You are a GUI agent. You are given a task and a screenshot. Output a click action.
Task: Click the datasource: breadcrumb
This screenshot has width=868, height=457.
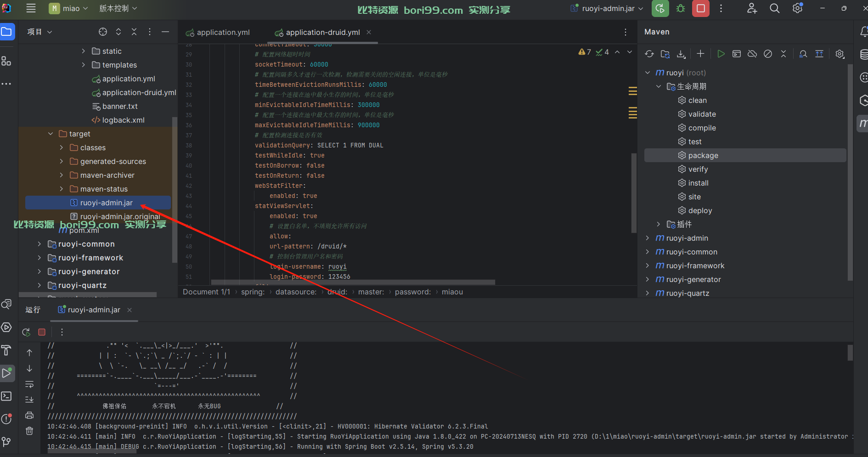coord(296,292)
